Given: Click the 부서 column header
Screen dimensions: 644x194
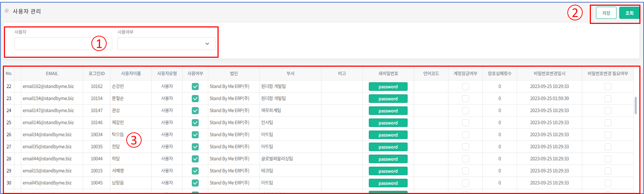Looking at the screenshot, I should [x=290, y=73].
